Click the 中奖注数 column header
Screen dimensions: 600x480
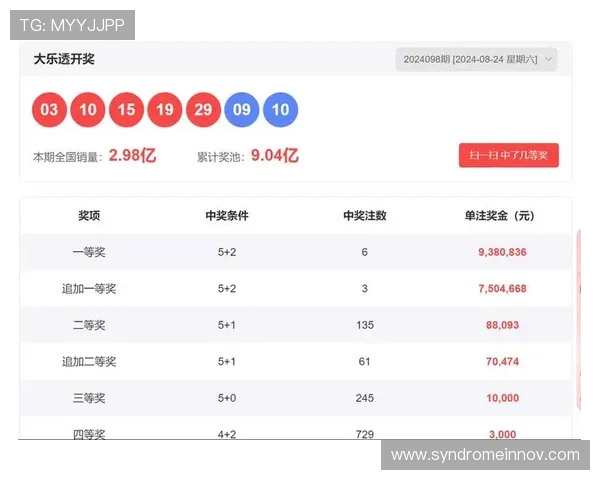[x=365, y=216]
